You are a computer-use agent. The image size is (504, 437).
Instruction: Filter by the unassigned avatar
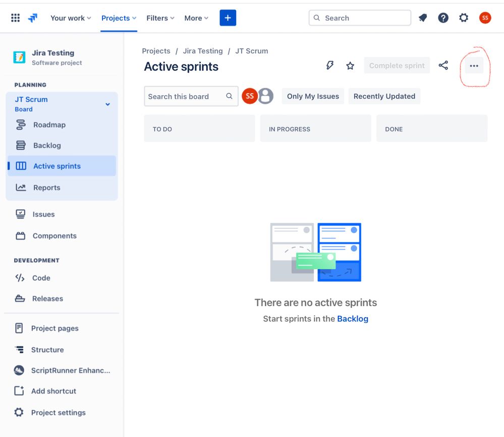click(x=266, y=96)
